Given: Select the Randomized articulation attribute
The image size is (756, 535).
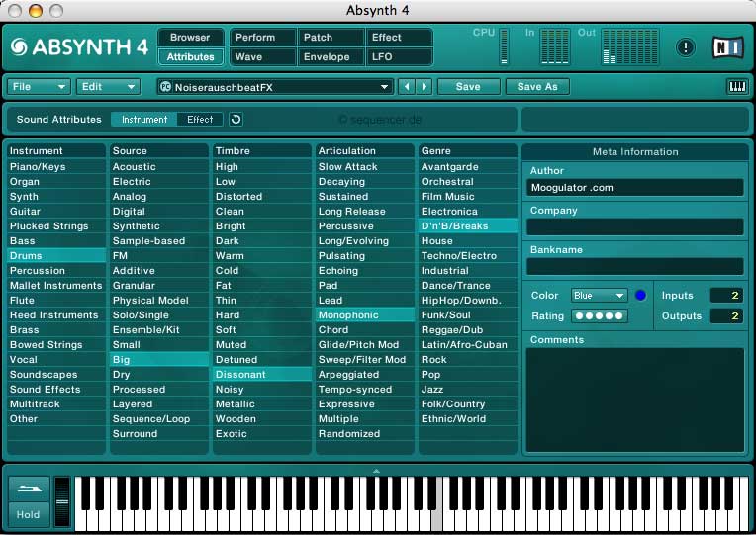Looking at the screenshot, I should point(365,434).
